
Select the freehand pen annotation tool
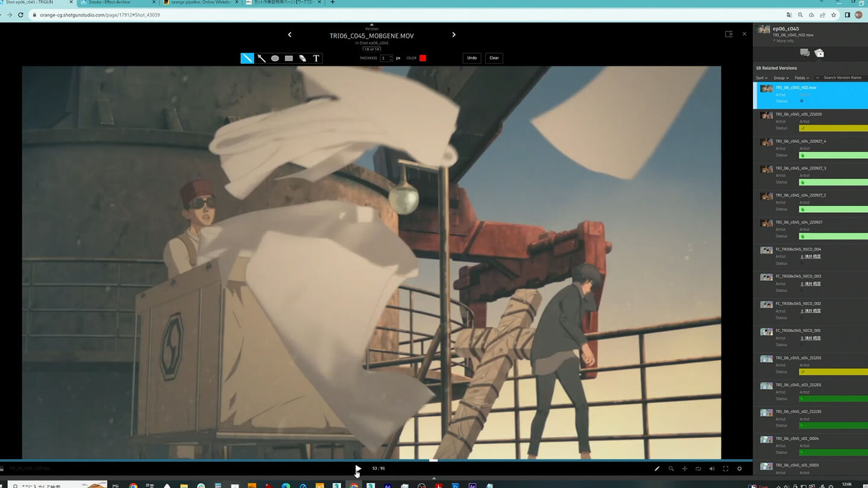247,58
